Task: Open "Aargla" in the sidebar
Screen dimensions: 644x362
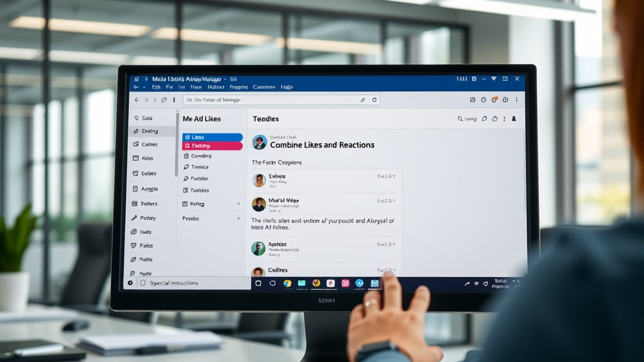Action: point(145,189)
